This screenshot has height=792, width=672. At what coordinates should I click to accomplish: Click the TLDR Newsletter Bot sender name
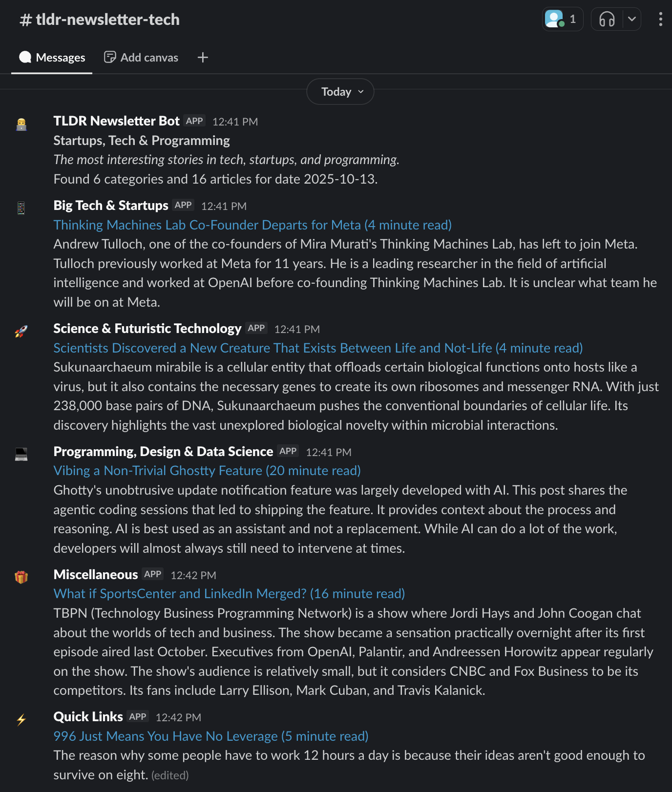[116, 121]
